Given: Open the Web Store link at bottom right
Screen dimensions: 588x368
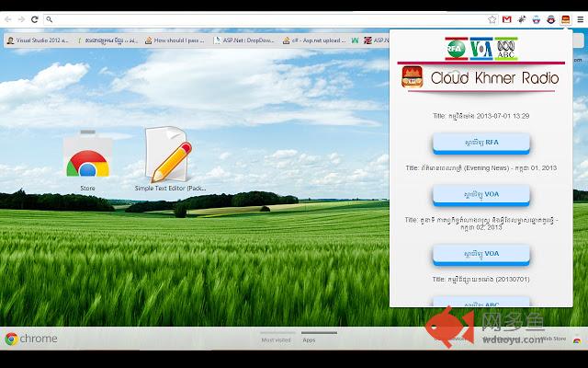Looking at the screenshot, I should tap(554, 339).
